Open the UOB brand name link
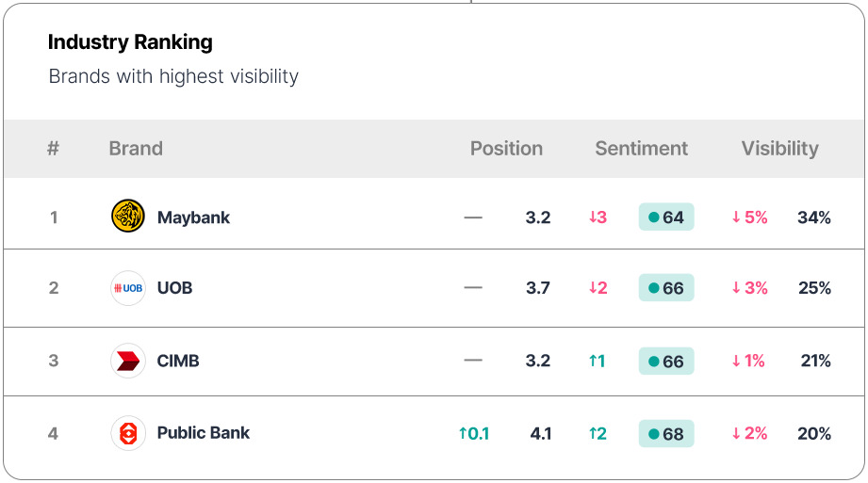The image size is (868, 483). pyautogui.click(x=174, y=288)
